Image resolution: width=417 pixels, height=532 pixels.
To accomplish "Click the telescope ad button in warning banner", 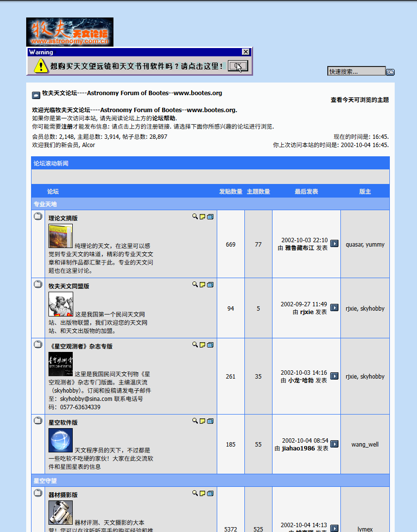I will 238,66.
